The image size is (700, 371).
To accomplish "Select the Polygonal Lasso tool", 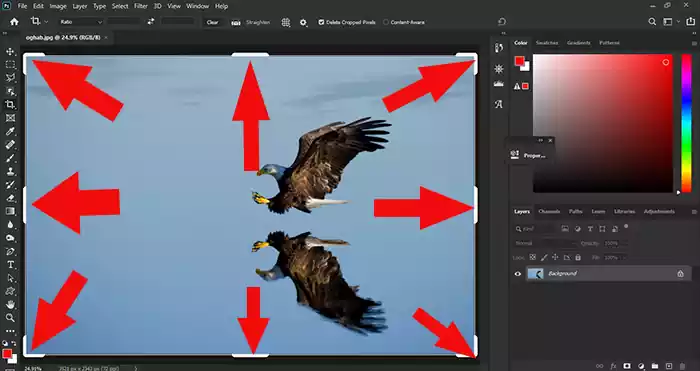I will click(10, 78).
